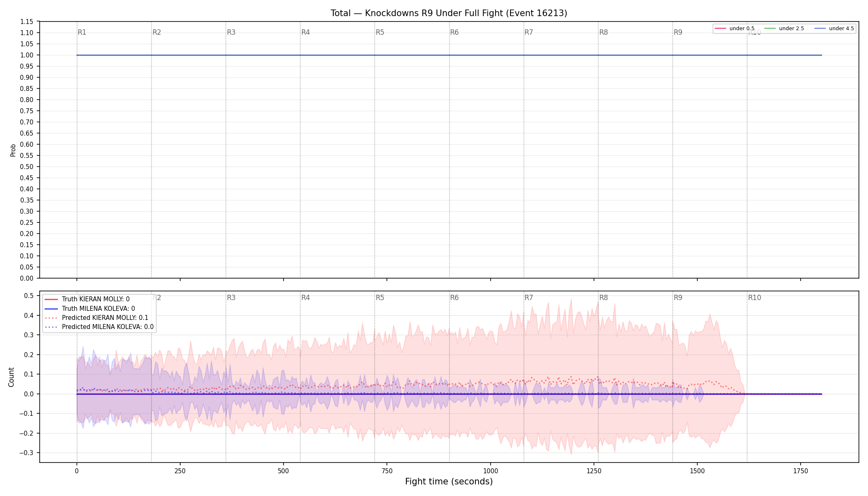Click the R6 round label in bottom chart
The width and height of the screenshot is (868, 496).
point(454,298)
